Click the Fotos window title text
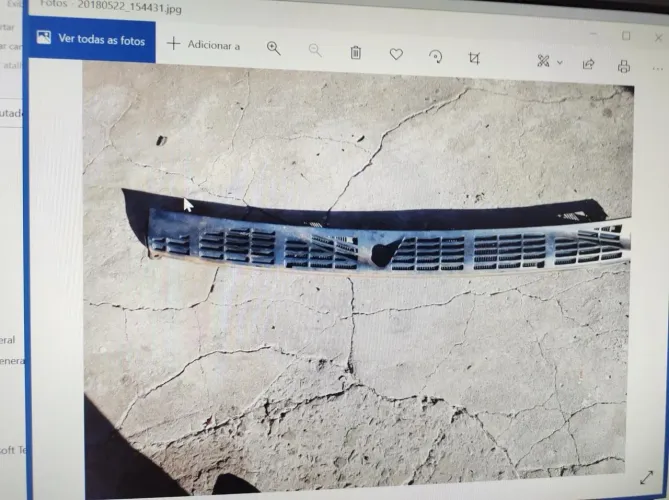Viewport: 669px width, 500px height. (x=111, y=6)
